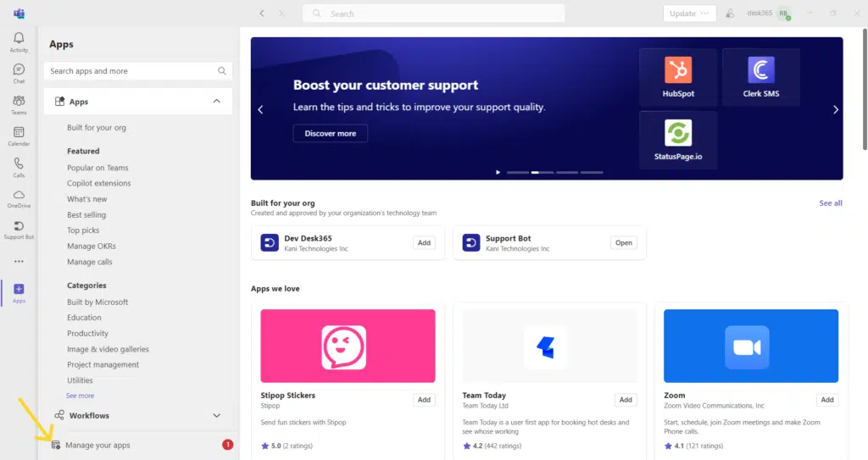Go to next banner slide arrow

(x=835, y=109)
